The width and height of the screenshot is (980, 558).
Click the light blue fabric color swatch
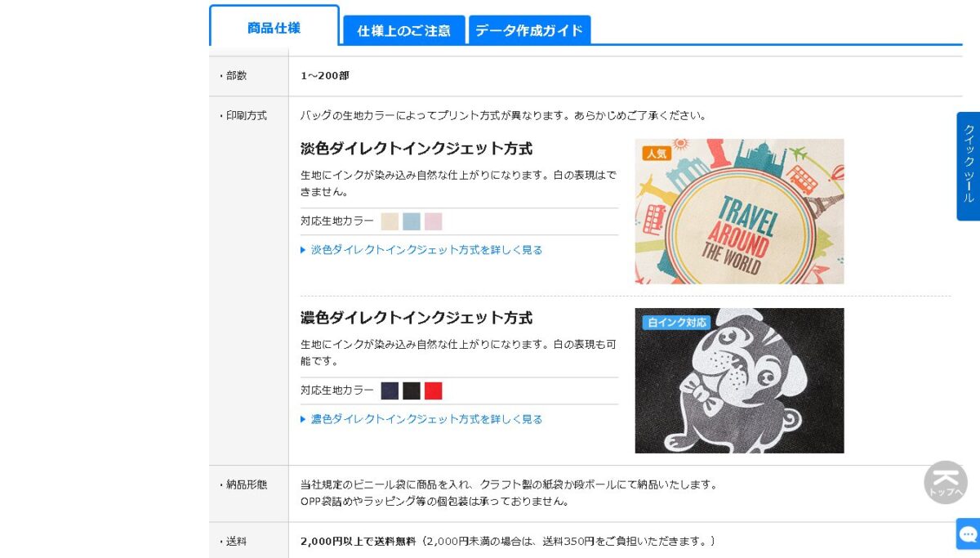coord(412,221)
